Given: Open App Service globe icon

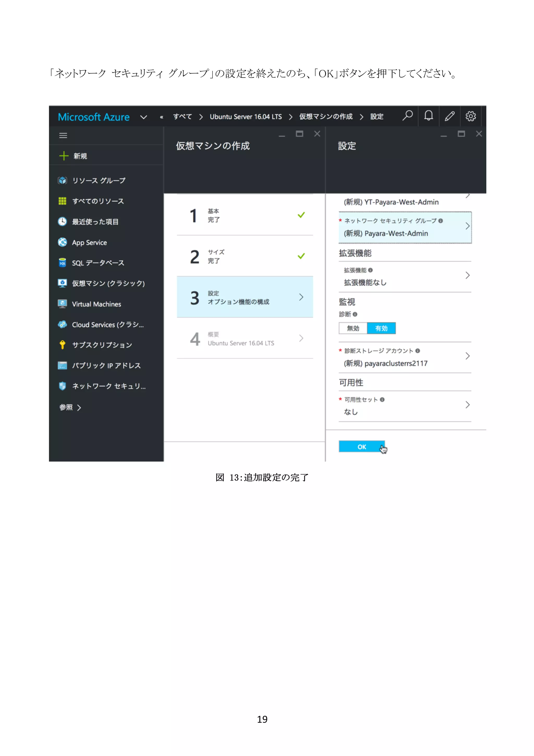Looking at the screenshot, I should pos(62,242).
